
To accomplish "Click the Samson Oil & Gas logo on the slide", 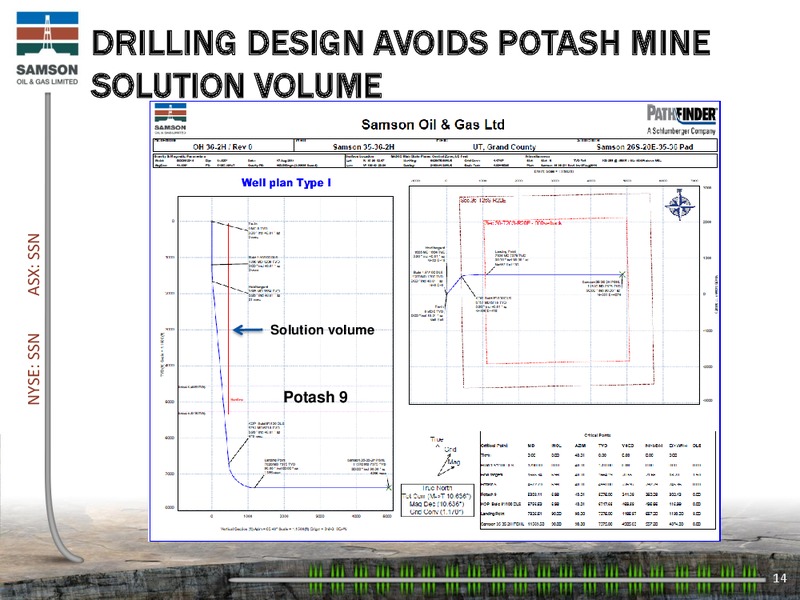I will pos(47,48).
